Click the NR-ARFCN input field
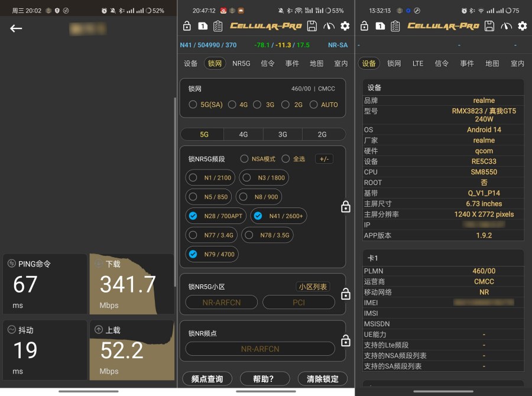Image resolution: width=532 pixels, height=396 pixels. point(220,302)
